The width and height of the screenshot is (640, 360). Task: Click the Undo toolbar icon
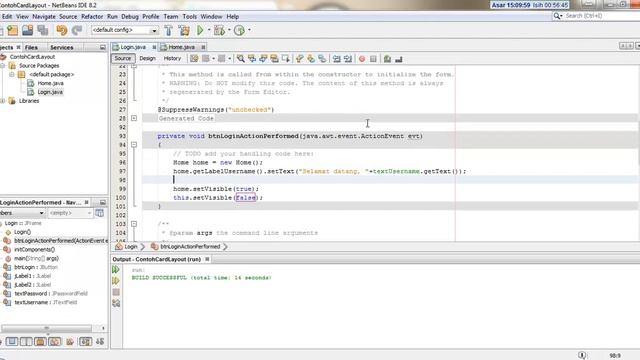(62, 30)
